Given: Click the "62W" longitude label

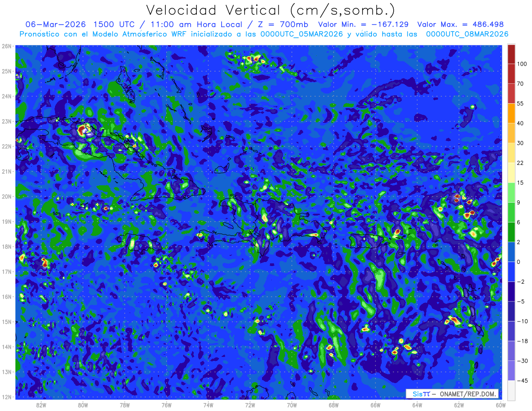Looking at the screenshot, I should (459, 405).
